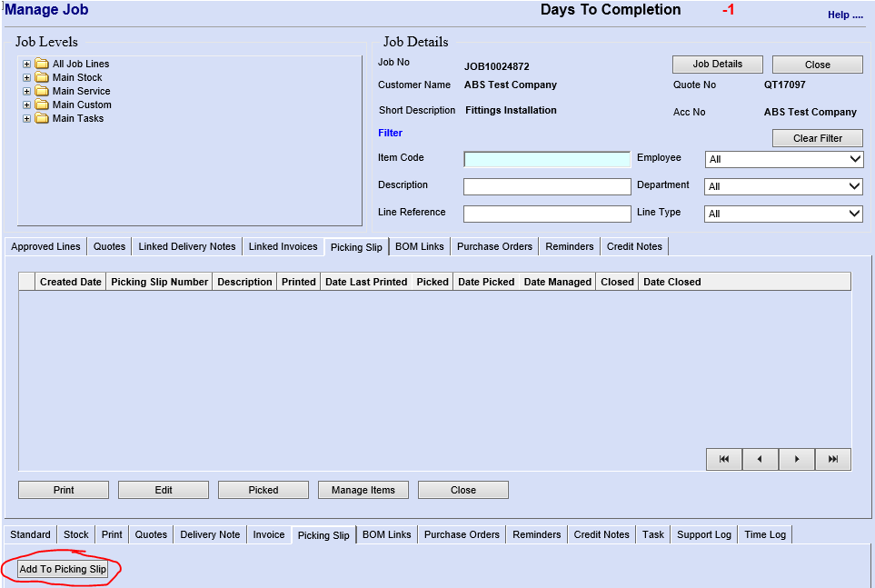The image size is (875, 588).
Task: Go to next page of picking slips
Action: click(797, 460)
